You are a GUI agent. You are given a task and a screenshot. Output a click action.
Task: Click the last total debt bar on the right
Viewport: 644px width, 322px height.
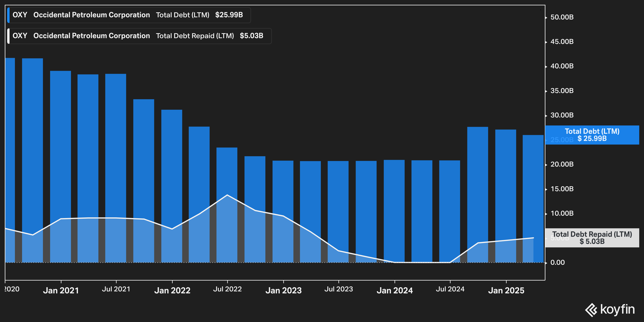533,199
